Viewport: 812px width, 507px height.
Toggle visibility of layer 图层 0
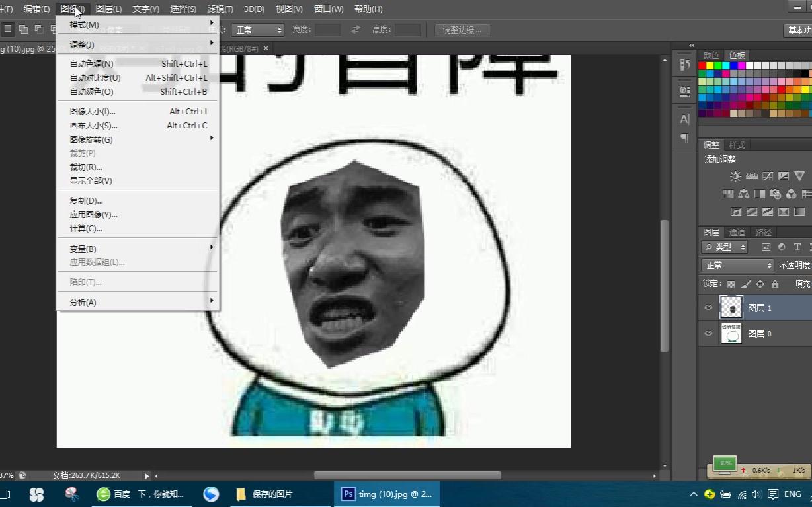[x=709, y=332]
